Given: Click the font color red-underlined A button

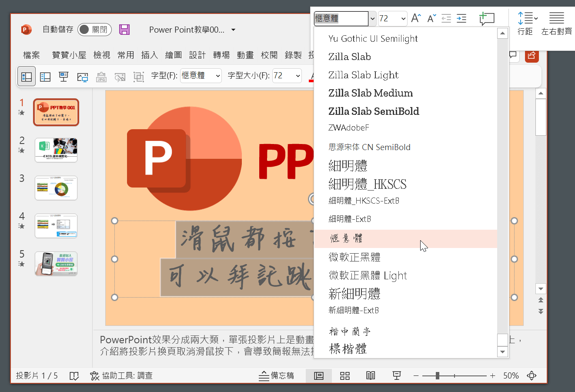Looking at the screenshot, I should [x=311, y=77].
